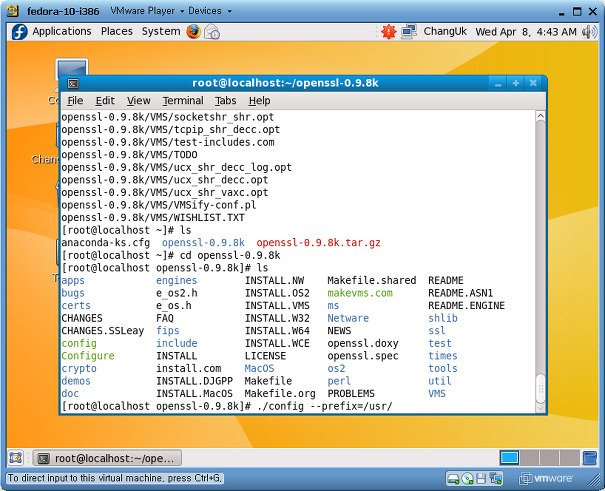Click the volume speaker icon
This screenshot has width=605, height=491.
[x=590, y=32]
